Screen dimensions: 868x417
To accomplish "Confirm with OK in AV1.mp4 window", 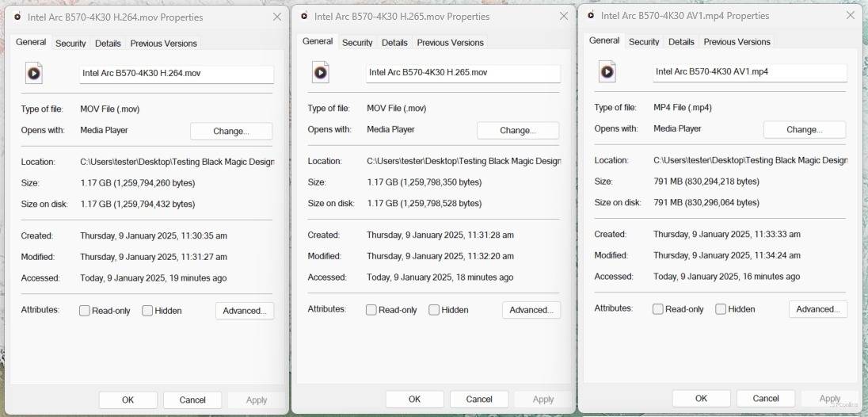I will coord(702,398).
